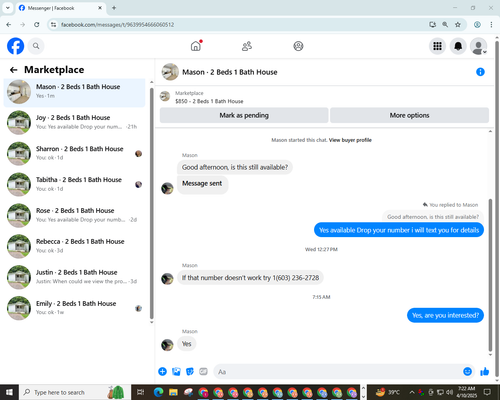Screen dimensions: 500x400
Task: Open Emily 2 Beds 1 Bath House conversation
Action: [75, 308]
